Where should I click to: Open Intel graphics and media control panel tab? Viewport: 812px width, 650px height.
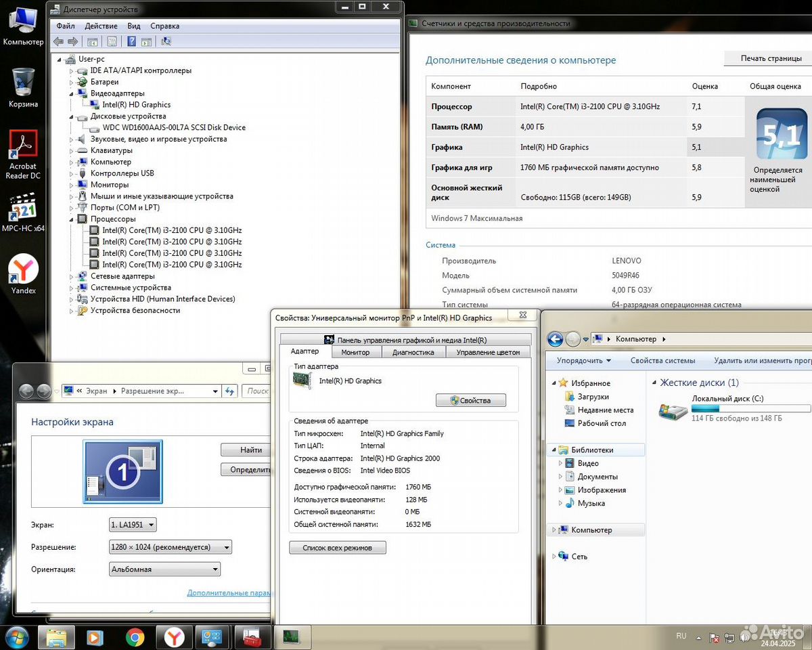(x=405, y=340)
